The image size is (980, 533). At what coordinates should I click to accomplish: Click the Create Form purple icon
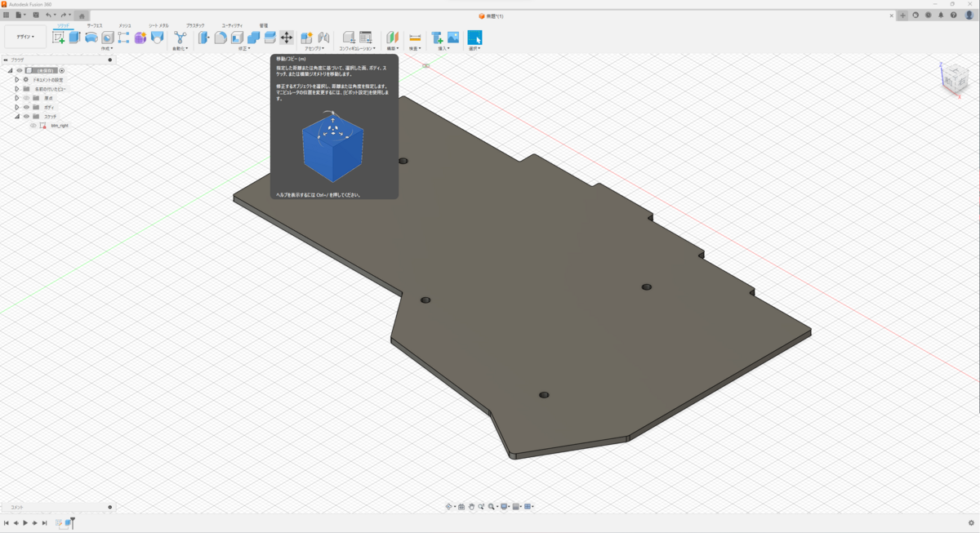click(140, 37)
